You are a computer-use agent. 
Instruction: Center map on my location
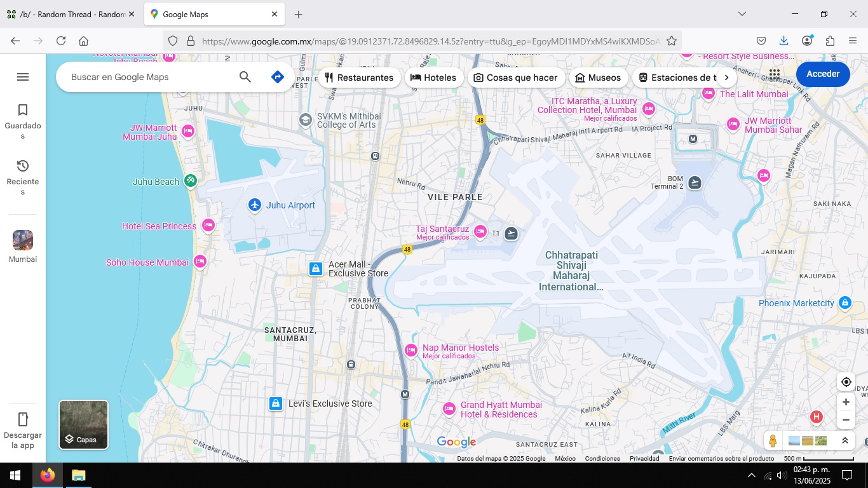pos(846,382)
